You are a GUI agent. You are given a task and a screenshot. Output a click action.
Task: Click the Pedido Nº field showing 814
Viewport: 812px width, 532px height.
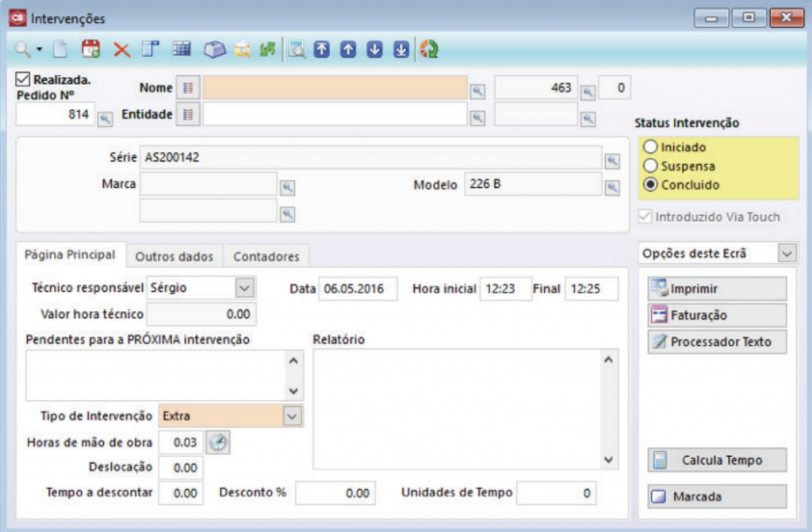click(55, 114)
